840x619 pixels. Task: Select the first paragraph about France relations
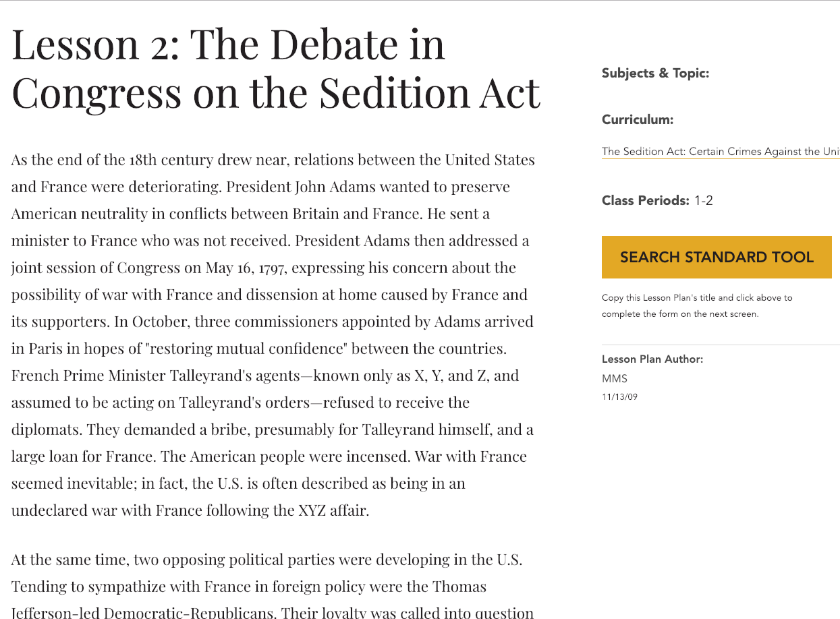(x=270, y=334)
